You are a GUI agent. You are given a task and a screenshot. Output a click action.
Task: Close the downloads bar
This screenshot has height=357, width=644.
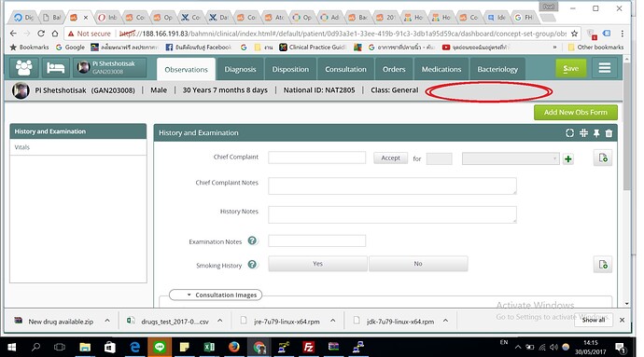(622, 320)
